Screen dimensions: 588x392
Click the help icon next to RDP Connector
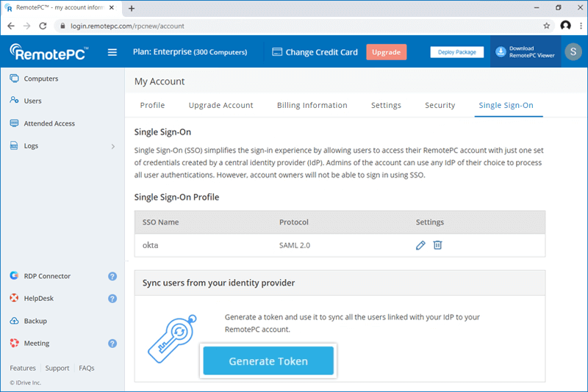click(112, 277)
